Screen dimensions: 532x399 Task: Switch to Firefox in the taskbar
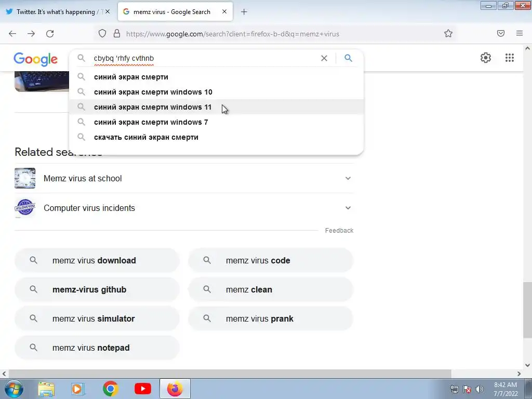click(x=175, y=389)
